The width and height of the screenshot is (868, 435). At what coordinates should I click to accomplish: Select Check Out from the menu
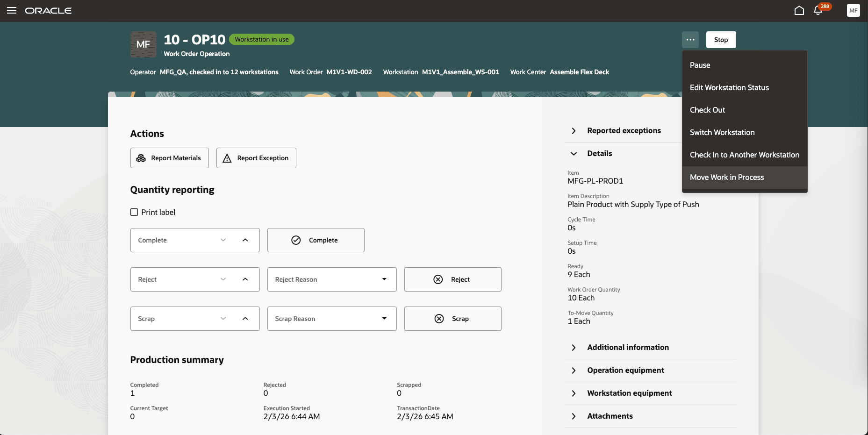745,110
